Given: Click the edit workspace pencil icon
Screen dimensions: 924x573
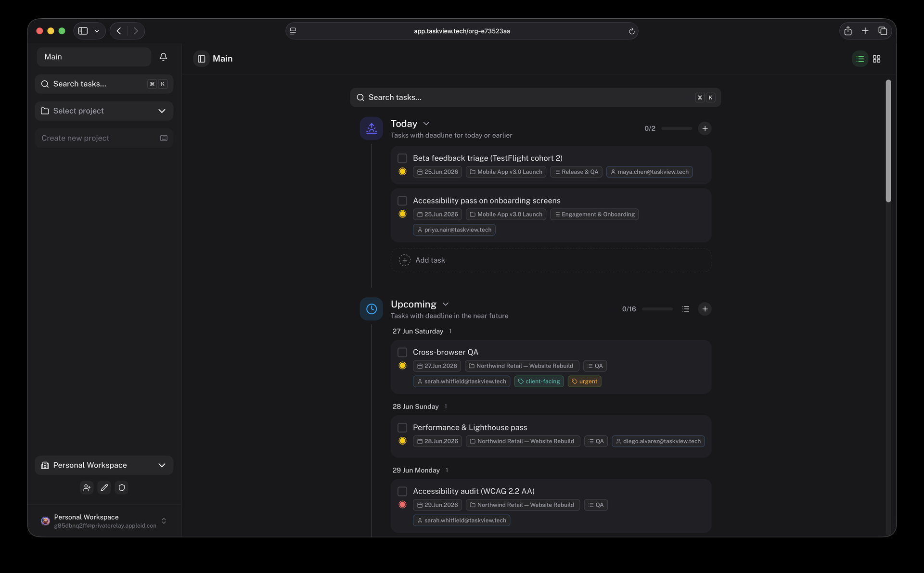Looking at the screenshot, I should [x=104, y=487].
